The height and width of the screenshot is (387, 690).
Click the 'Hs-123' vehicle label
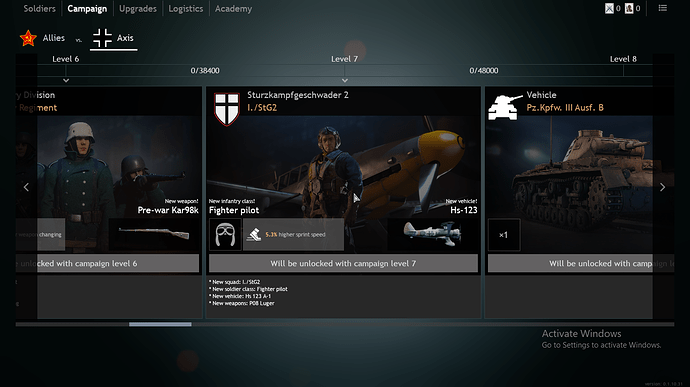464,210
